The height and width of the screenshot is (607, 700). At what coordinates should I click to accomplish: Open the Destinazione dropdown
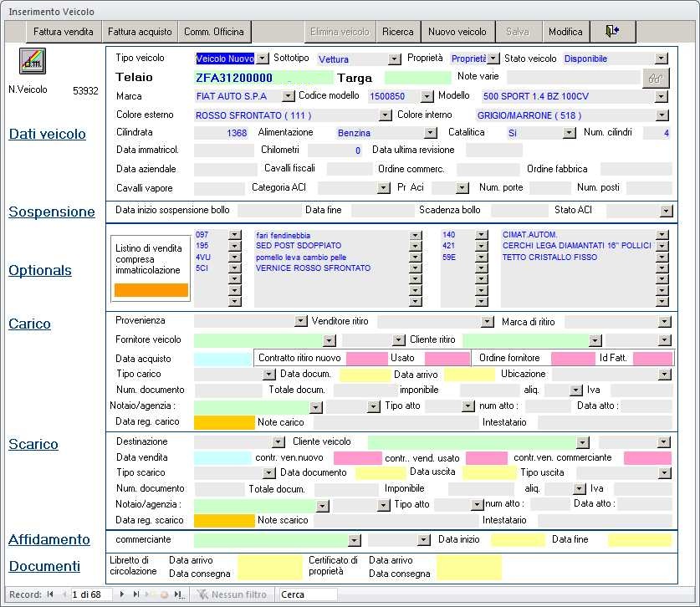click(x=278, y=441)
